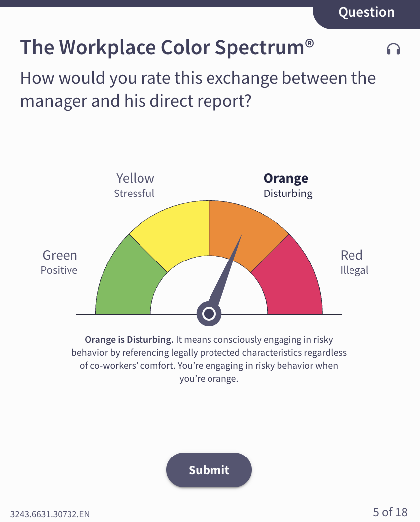Click the 'Stressful' sublabel text
This screenshot has height=522, width=420.
tap(134, 194)
